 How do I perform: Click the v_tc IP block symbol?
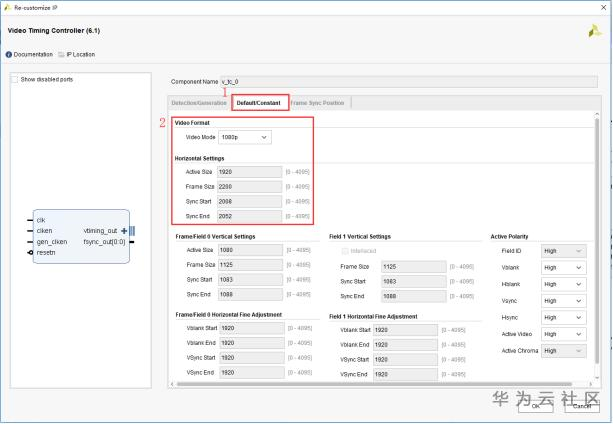point(81,236)
